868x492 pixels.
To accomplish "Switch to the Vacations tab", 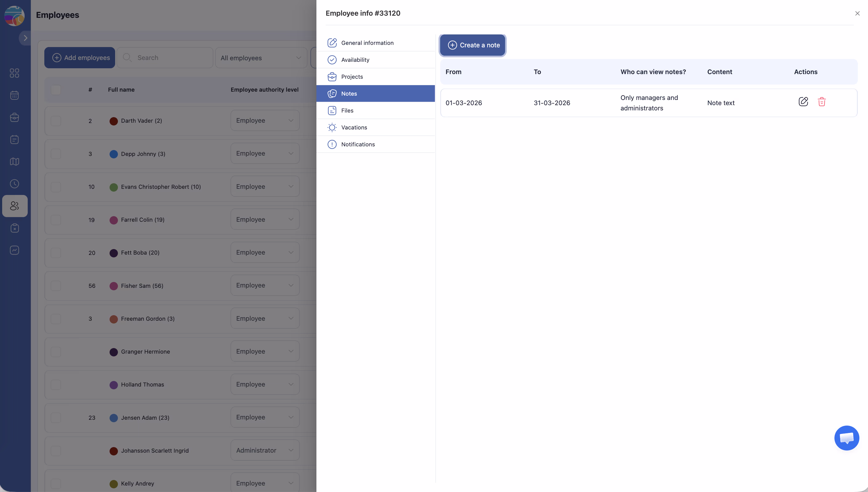I will tap(354, 127).
